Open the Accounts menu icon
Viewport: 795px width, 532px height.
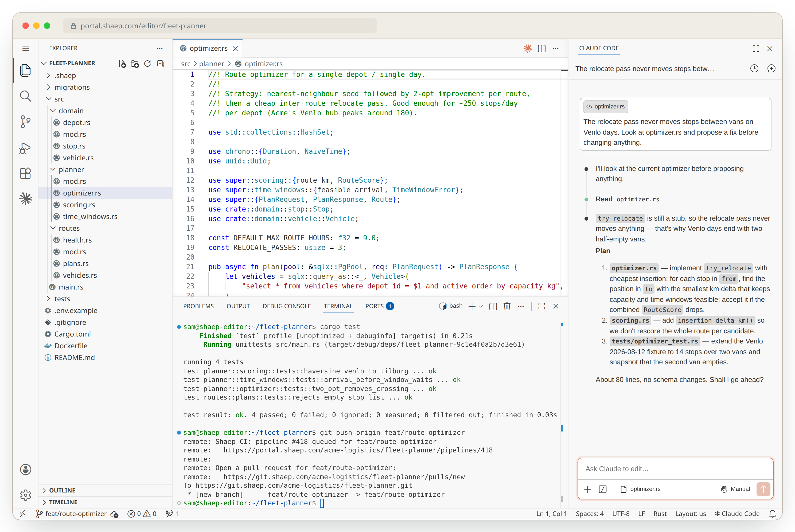25,469
